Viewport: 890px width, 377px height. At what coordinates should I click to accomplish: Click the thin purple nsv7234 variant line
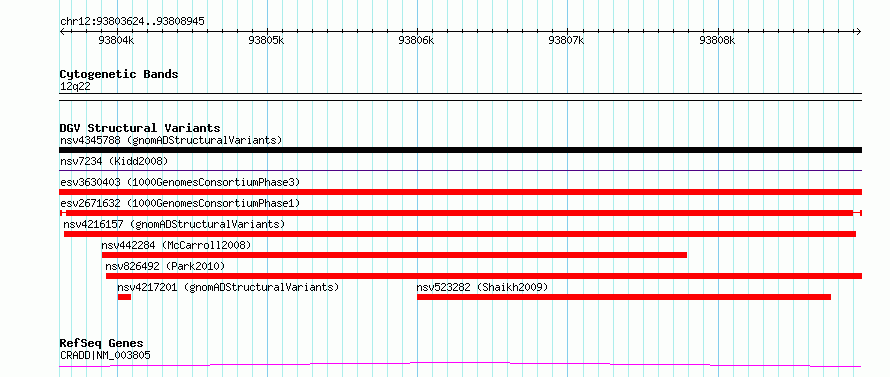(460, 170)
